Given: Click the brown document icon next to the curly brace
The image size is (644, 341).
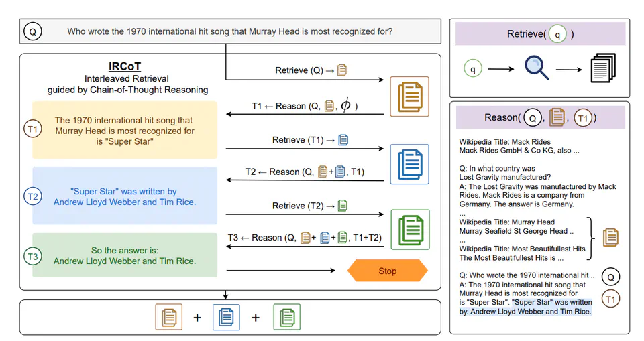Looking at the screenshot, I should pos(610,237).
